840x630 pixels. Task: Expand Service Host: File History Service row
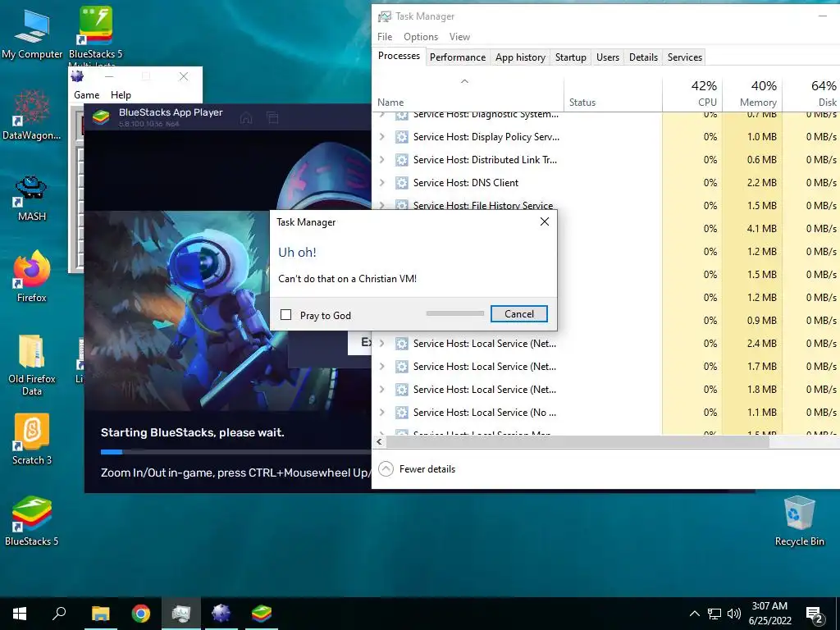pyautogui.click(x=382, y=205)
